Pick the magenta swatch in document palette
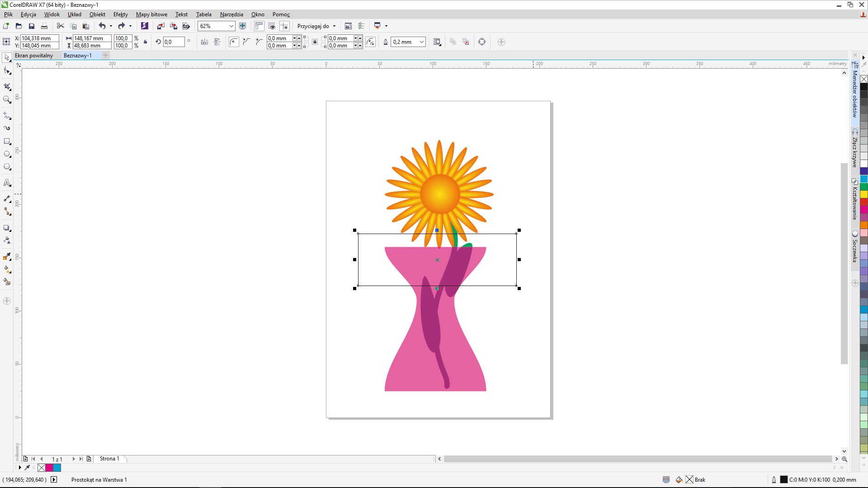 click(x=49, y=468)
